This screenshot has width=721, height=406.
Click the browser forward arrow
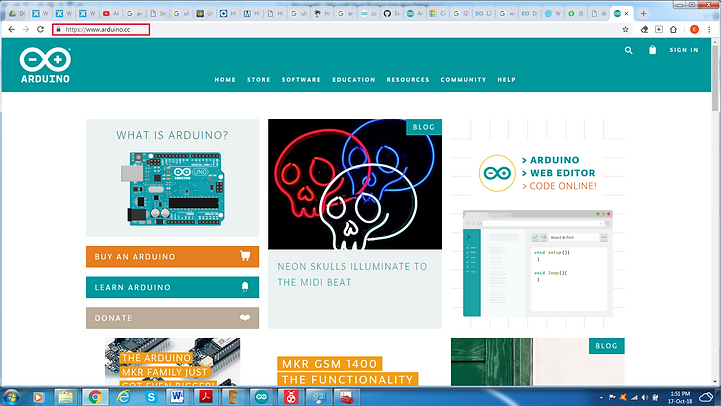26,29
